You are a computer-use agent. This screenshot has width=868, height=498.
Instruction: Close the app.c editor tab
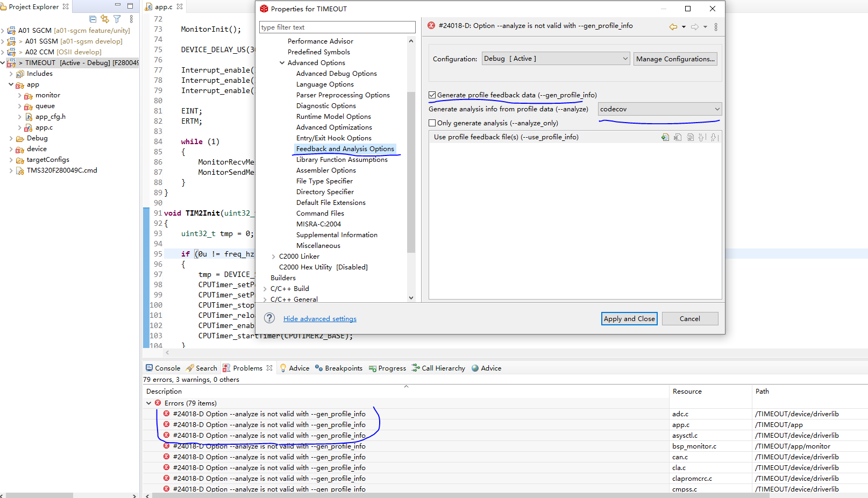[x=180, y=6]
